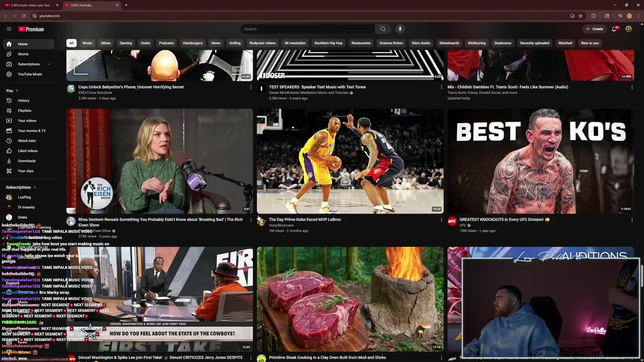This screenshot has width=644, height=362.
Task: Open Drake channel subscription
Action: point(29,217)
